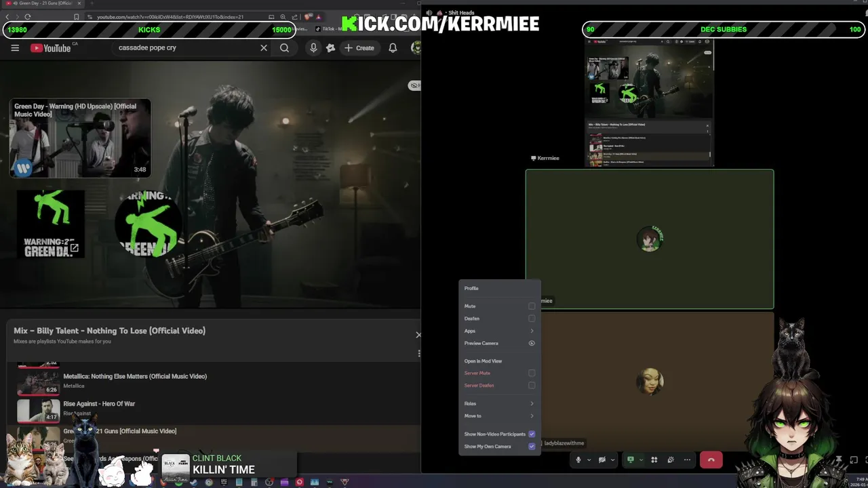The image size is (868, 488).
Task: Click ladyblazewithme's avatar in call tile
Action: click(x=650, y=382)
